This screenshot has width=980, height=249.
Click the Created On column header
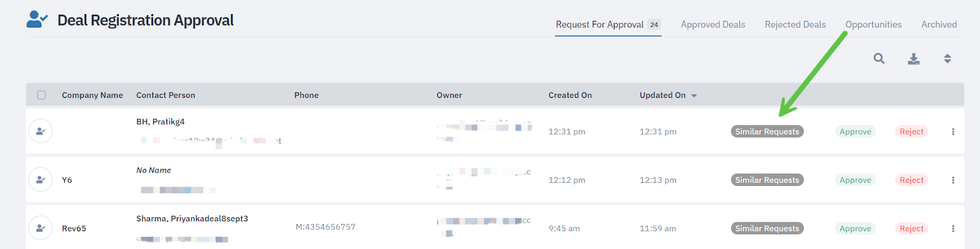[x=570, y=95]
